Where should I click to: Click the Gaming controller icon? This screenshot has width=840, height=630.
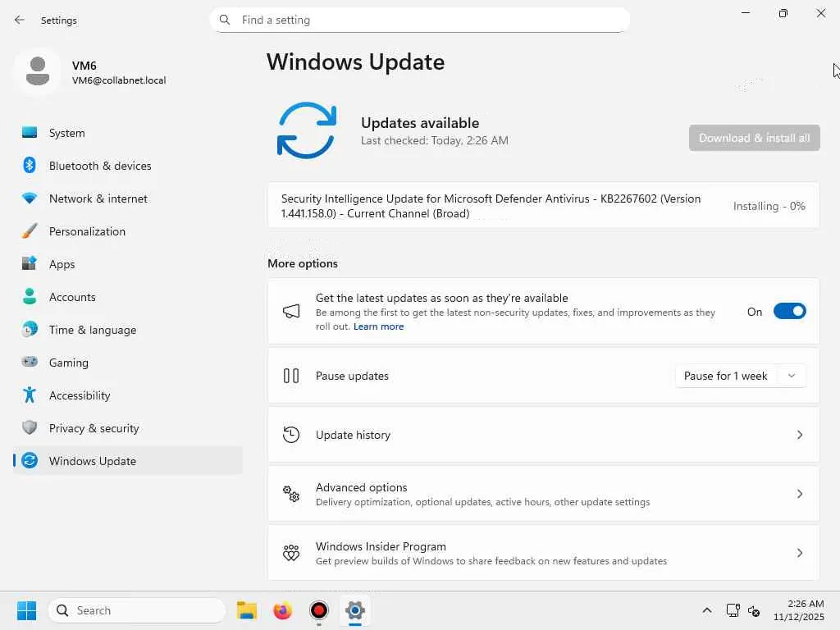30,362
